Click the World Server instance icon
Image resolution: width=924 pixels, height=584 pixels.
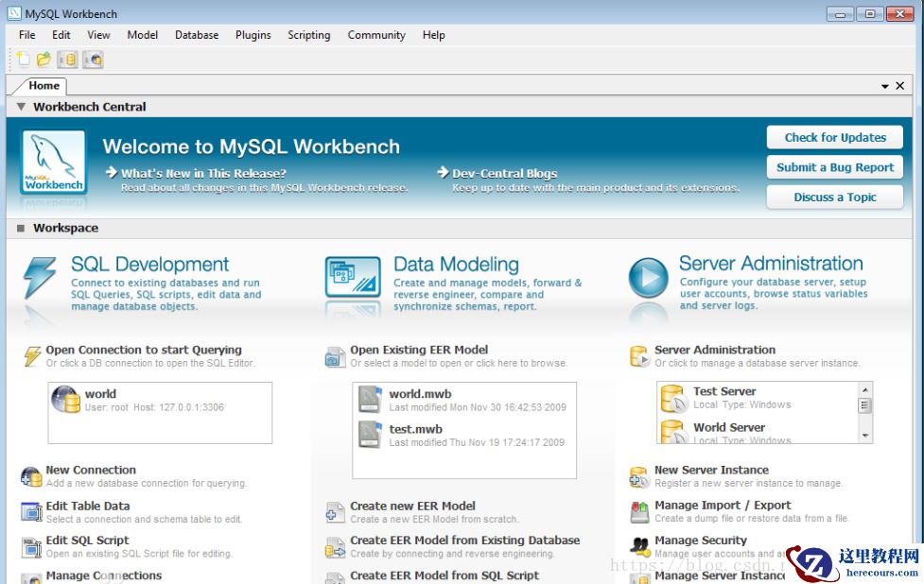[673, 432]
